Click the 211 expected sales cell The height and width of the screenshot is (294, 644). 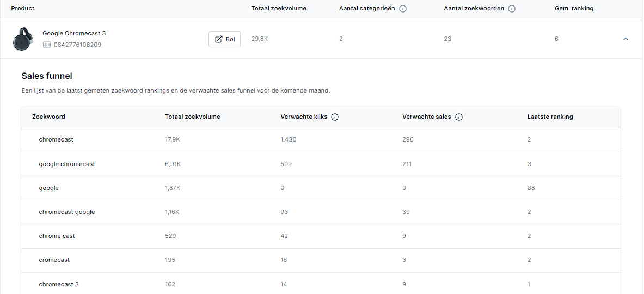[407, 164]
